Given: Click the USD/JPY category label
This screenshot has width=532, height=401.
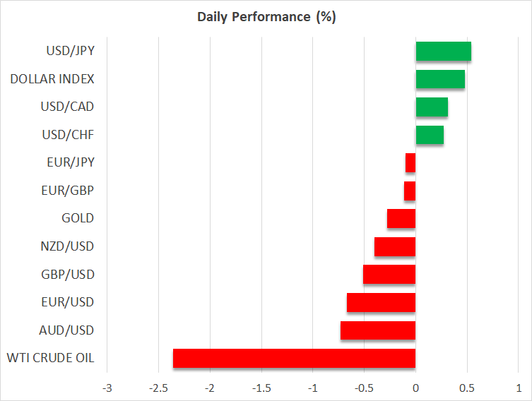Looking at the screenshot, I should pos(71,51).
